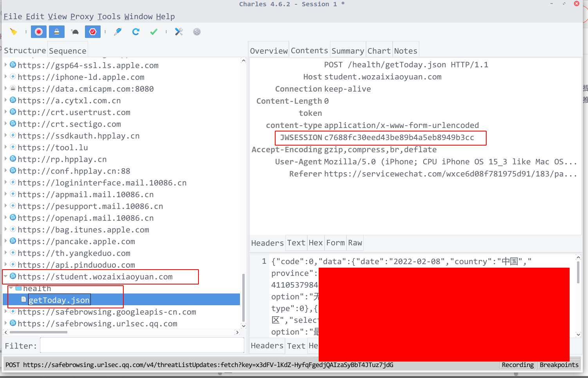This screenshot has width=588, height=378.
Task: Switch to Notes tab
Action: (x=406, y=50)
